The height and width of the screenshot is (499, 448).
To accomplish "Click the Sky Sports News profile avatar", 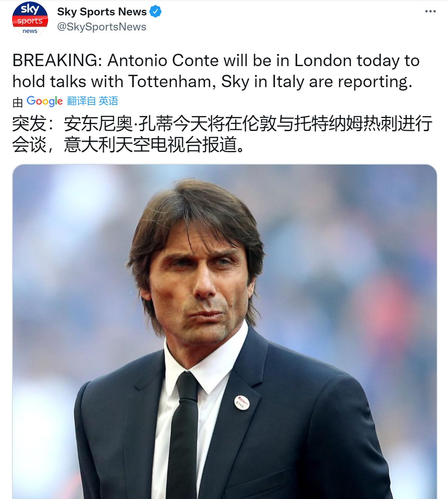I will click(30, 20).
